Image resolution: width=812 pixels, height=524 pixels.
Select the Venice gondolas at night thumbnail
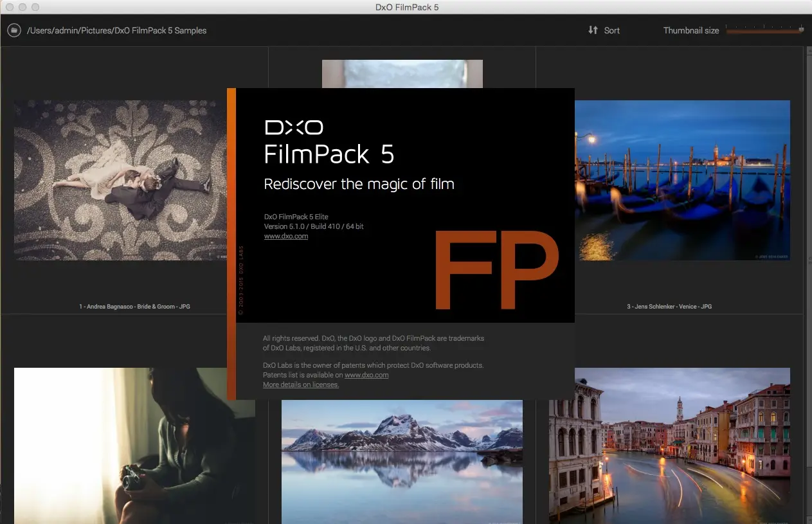pos(682,180)
